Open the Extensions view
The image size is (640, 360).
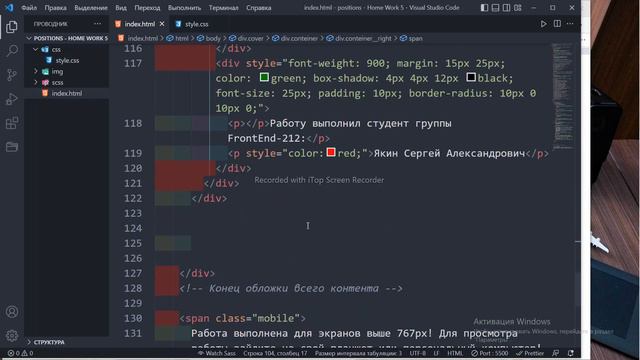coord(12,123)
